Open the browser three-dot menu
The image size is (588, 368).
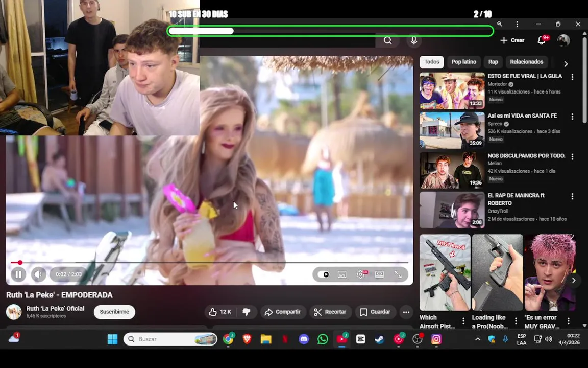(x=517, y=24)
